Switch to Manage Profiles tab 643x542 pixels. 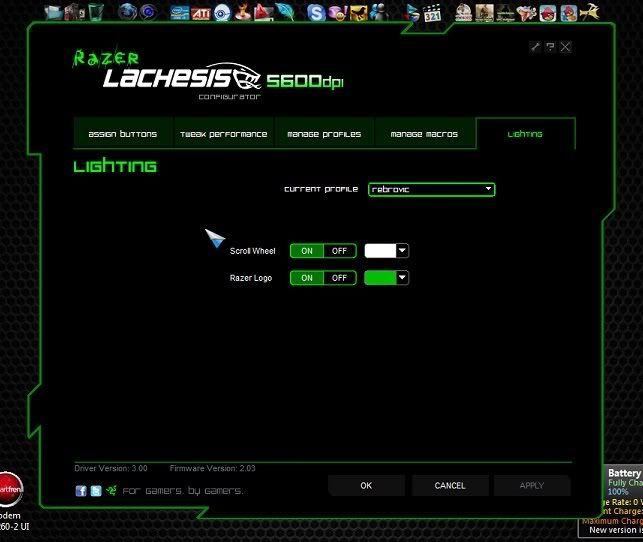(324, 134)
